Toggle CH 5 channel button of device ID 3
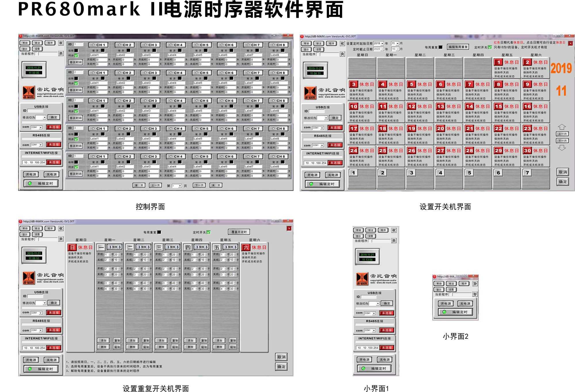The height and width of the screenshot is (392, 575). point(202,101)
